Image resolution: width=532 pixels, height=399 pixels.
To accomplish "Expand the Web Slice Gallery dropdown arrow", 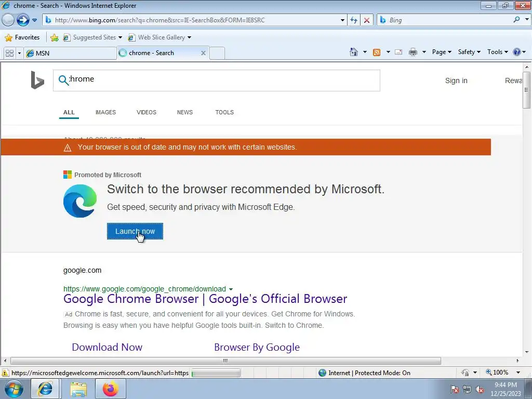I will click(189, 37).
